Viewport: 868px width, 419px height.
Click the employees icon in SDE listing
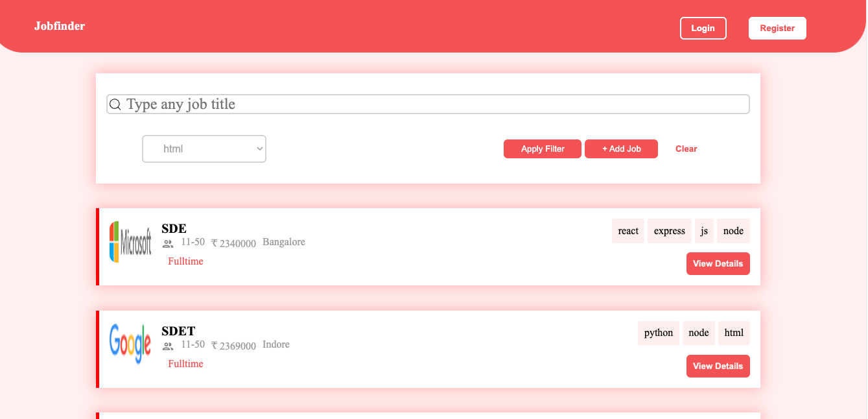click(168, 244)
